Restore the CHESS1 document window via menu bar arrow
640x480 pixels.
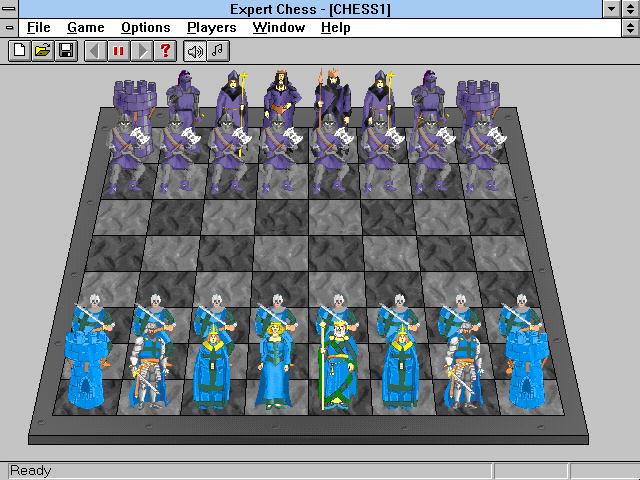tap(631, 28)
